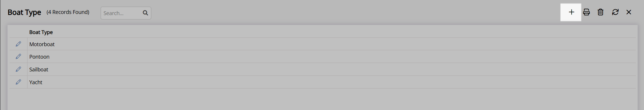This screenshot has width=644, height=110.
Task: Edit Sailboat using its pencil icon
Action: (18, 69)
